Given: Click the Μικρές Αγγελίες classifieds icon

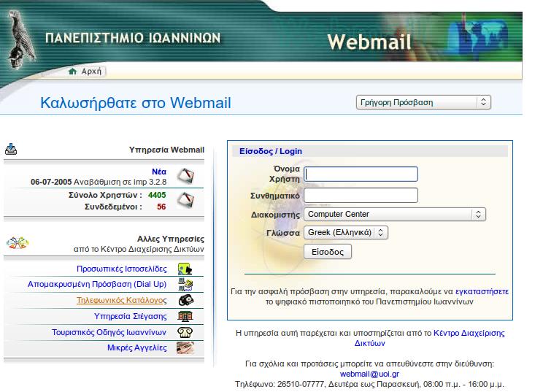Looking at the screenshot, I should (x=185, y=347).
